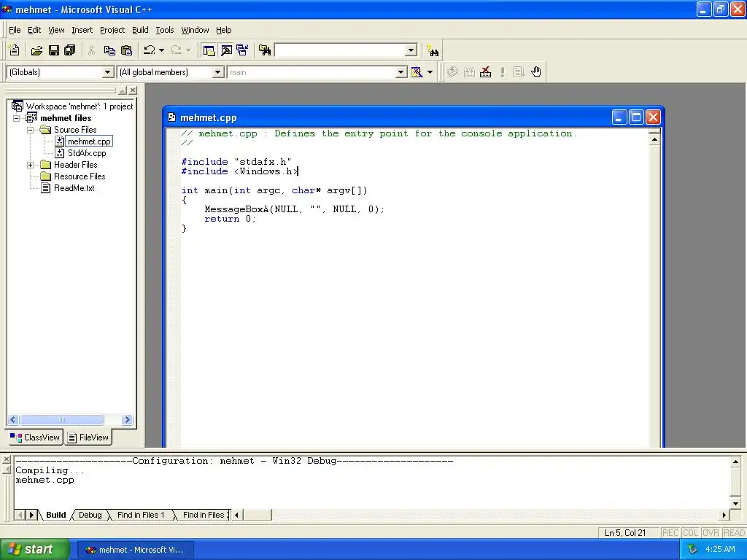The image size is (747, 560).
Task: Open the (Globals) class dropdown
Action: [108, 72]
